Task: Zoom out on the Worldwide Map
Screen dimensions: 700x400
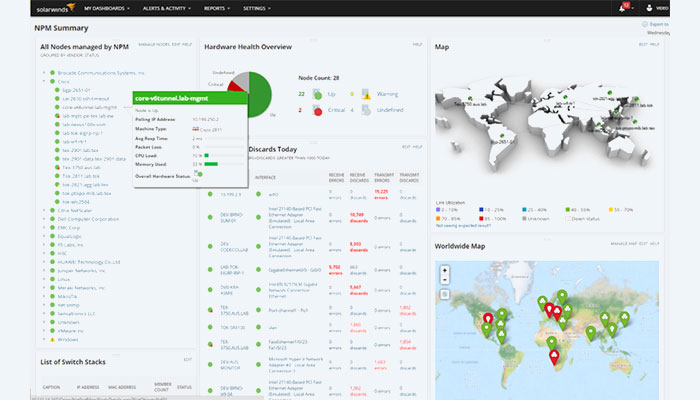Action: 445,280
